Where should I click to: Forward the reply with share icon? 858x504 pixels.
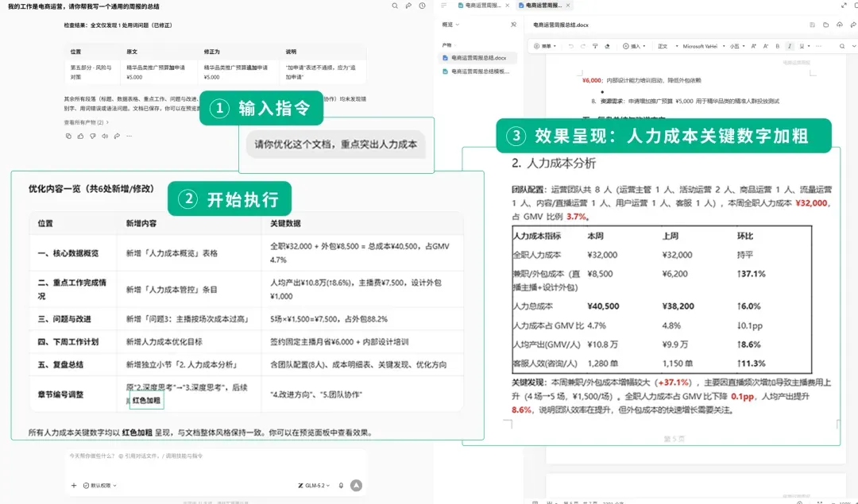click(117, 136)
